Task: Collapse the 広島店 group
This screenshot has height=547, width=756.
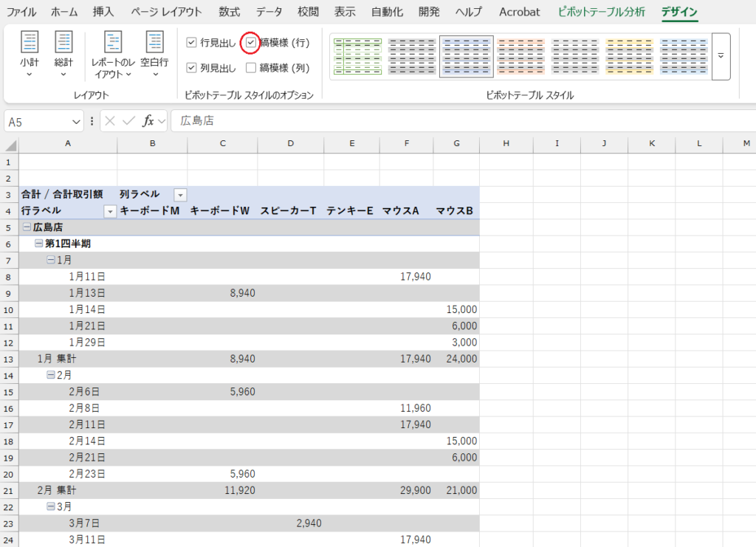Action: (x=27, y=227)
